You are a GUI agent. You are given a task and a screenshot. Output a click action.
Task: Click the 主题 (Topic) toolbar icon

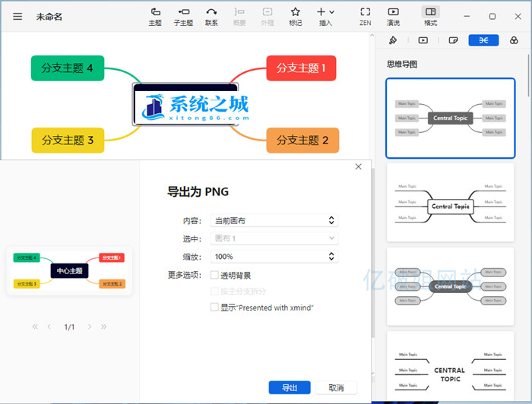(x=155, y=16)
